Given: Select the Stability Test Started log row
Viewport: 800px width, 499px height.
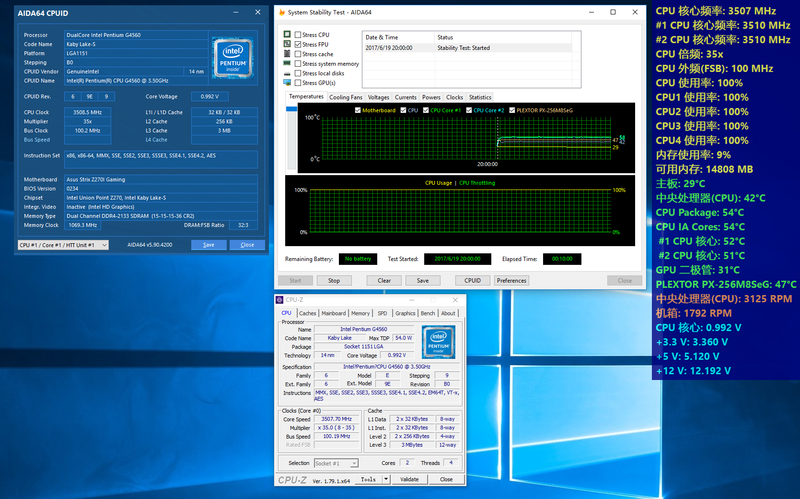Looking at the screenshot, I should [x=467, y=48].
